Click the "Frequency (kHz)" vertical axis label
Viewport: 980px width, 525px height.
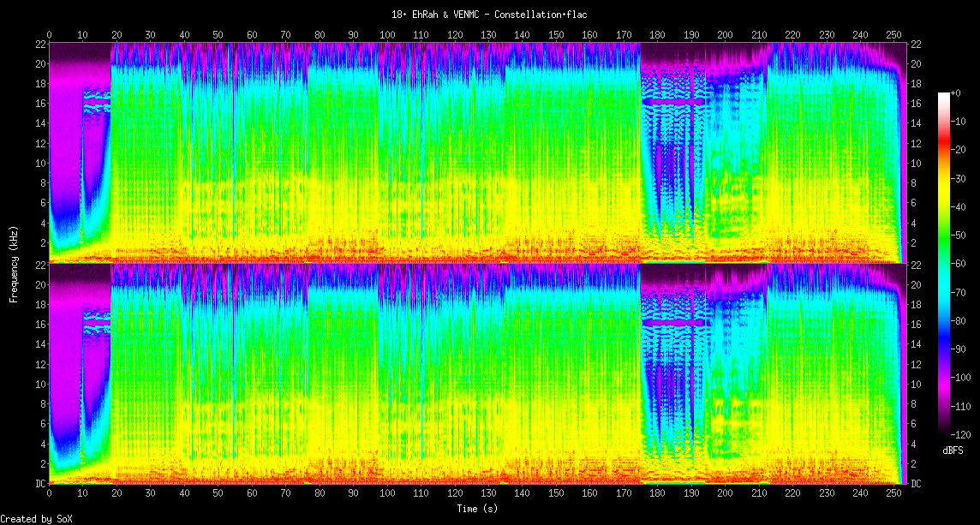point(14,263)
